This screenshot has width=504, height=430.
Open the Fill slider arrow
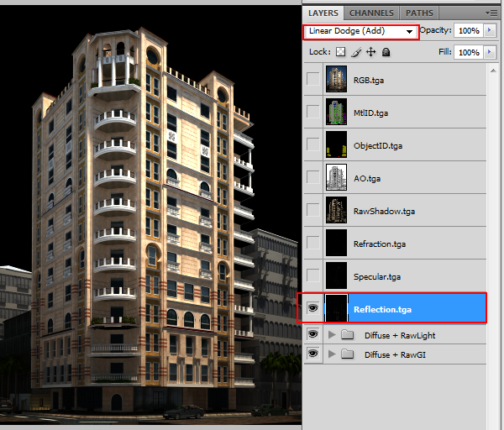(x=490, y=52)
